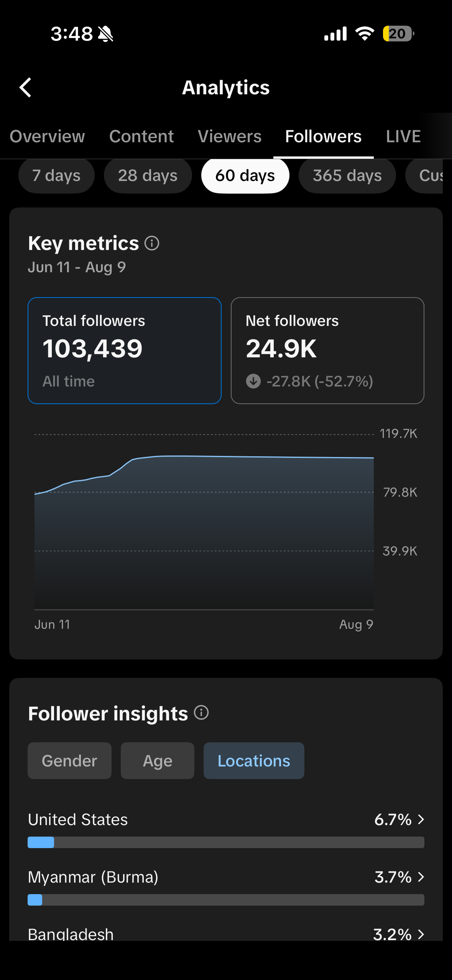The height and width of the screenshot is (980, 452).
Task: Select the Net followers metric card
Action: click(327, 350)
